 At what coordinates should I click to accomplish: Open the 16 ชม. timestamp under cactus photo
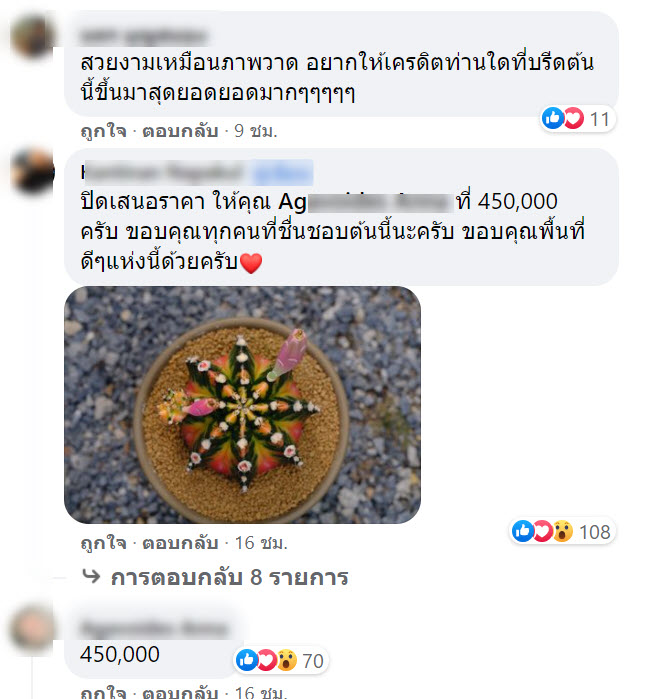pos(261,543)
